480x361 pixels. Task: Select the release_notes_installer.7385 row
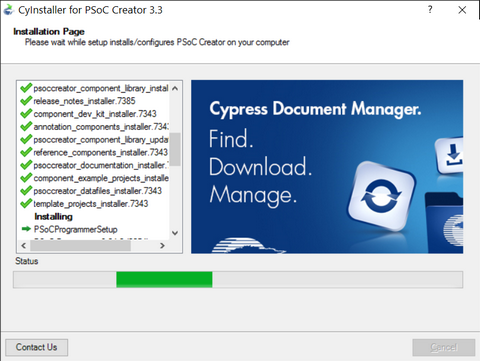pyautogui.click(x=84, y=101)
